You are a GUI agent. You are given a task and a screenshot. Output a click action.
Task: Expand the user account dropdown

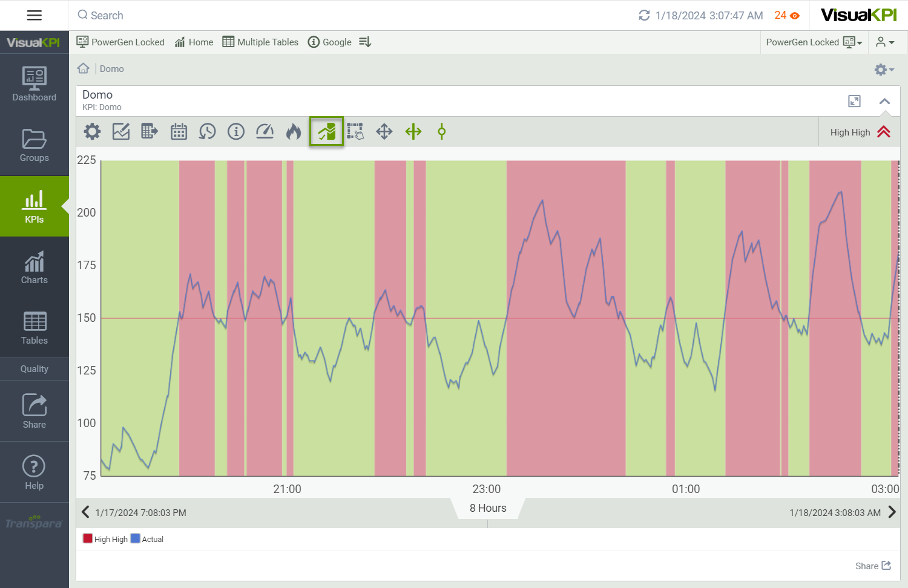point(884,42)
